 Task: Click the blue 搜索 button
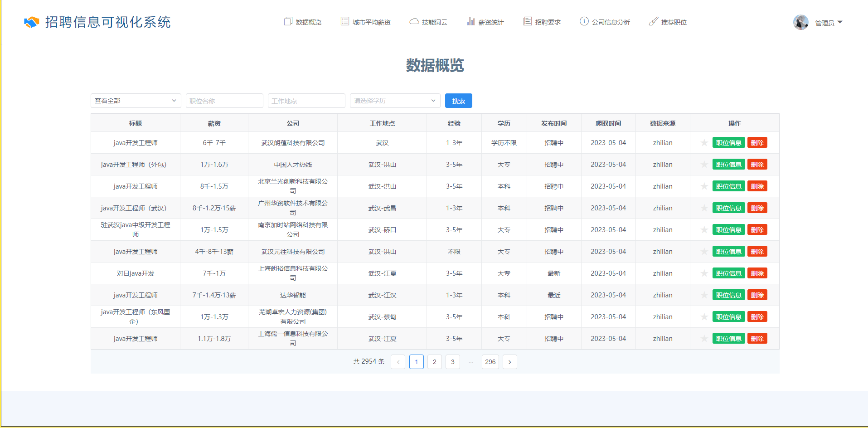(459, 101)
